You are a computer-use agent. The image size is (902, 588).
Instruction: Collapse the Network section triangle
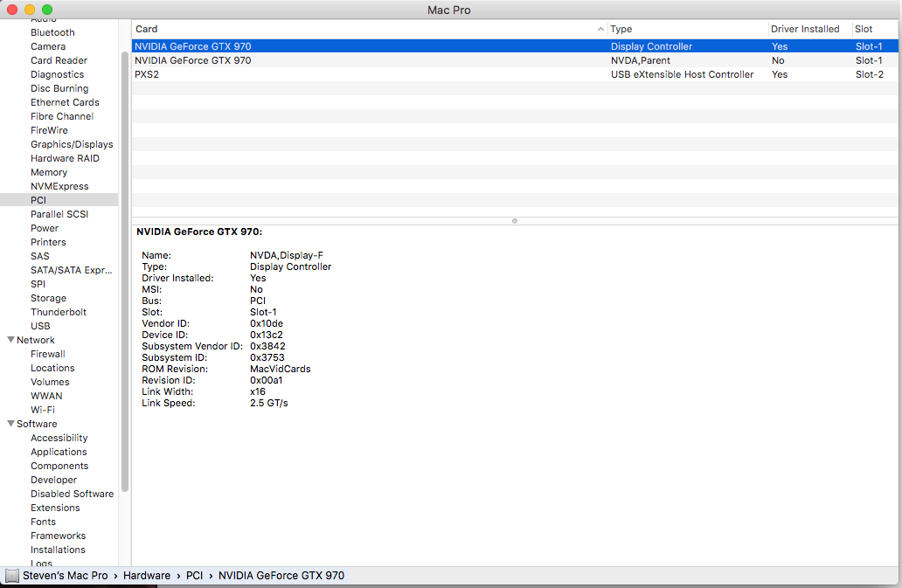[10, 340]
